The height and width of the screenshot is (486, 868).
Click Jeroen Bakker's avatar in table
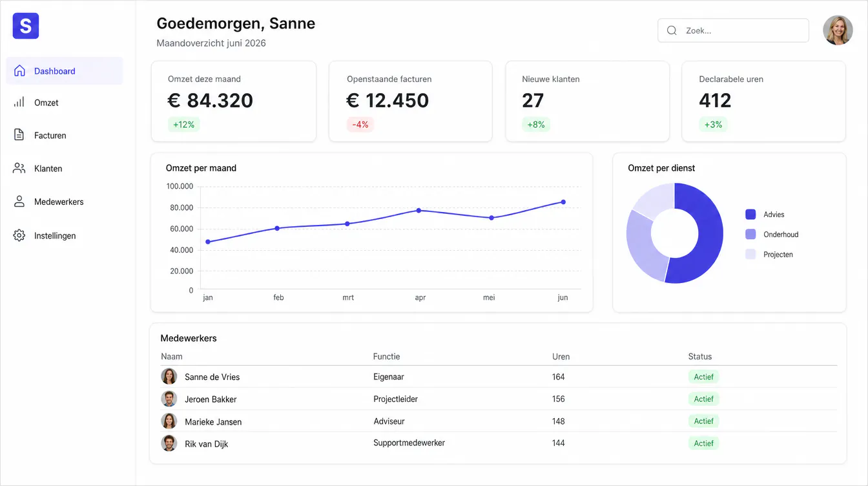(169, 399)
